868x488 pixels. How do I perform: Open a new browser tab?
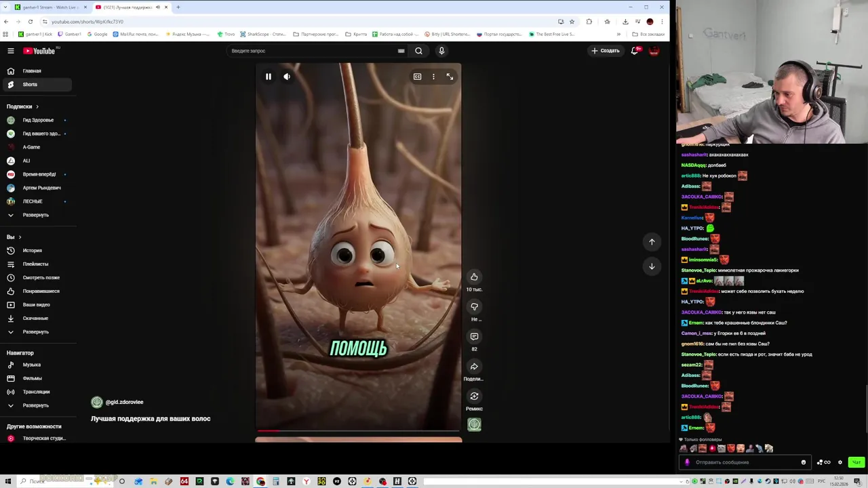point(178,7)
